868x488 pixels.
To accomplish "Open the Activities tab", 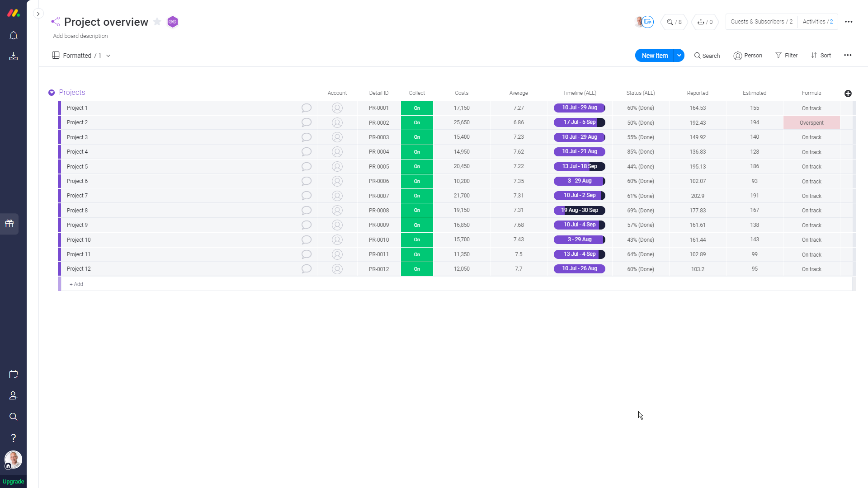I will [x=817, y=22].
